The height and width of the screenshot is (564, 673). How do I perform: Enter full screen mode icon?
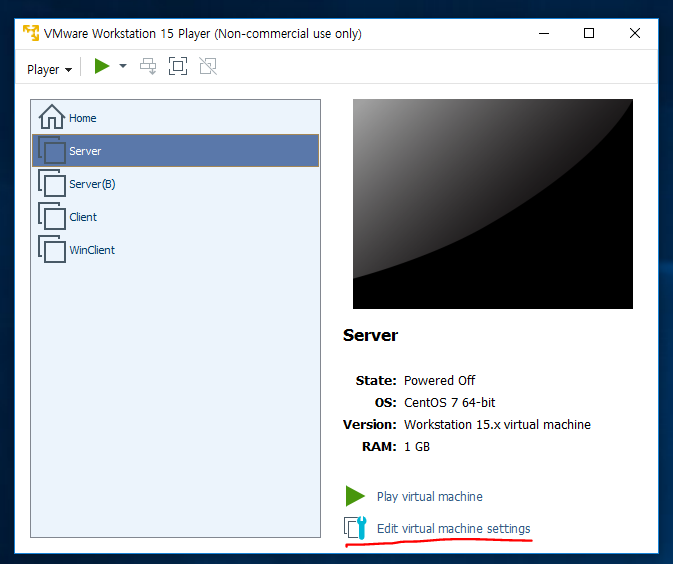pyautogui.click(x=178, y=66)
